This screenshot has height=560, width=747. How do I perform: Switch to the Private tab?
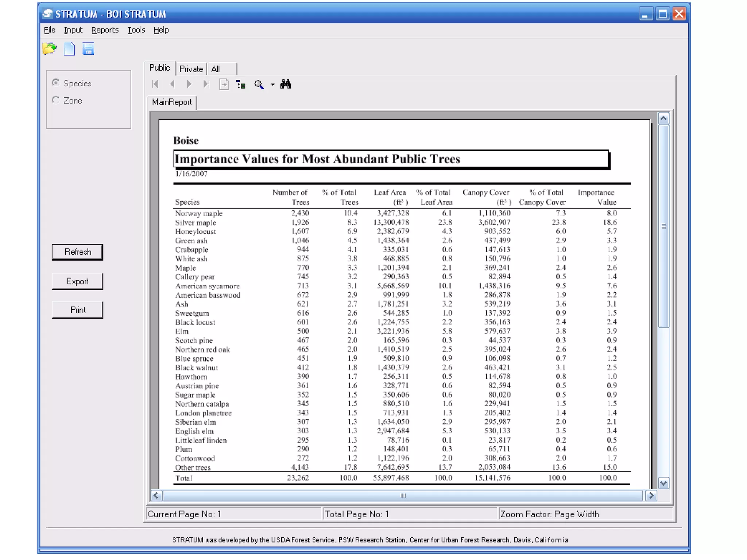pos(191,69)
